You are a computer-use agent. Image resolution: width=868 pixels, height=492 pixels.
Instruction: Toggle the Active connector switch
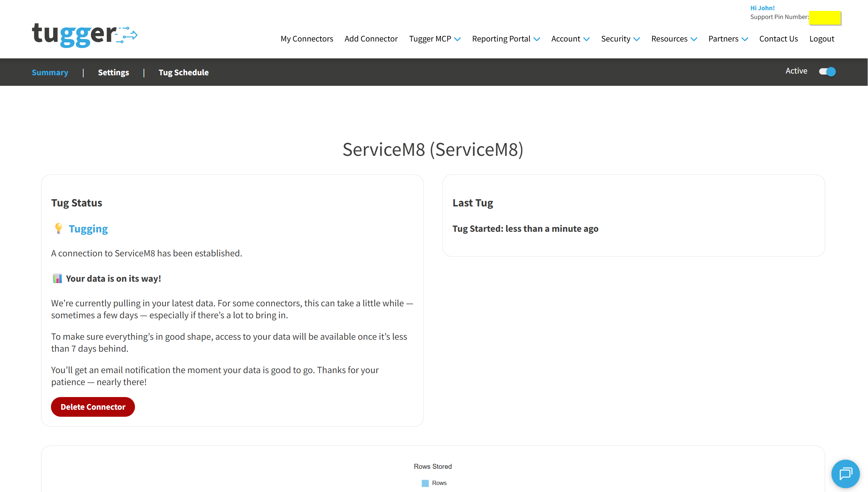[x=827, y=72]
